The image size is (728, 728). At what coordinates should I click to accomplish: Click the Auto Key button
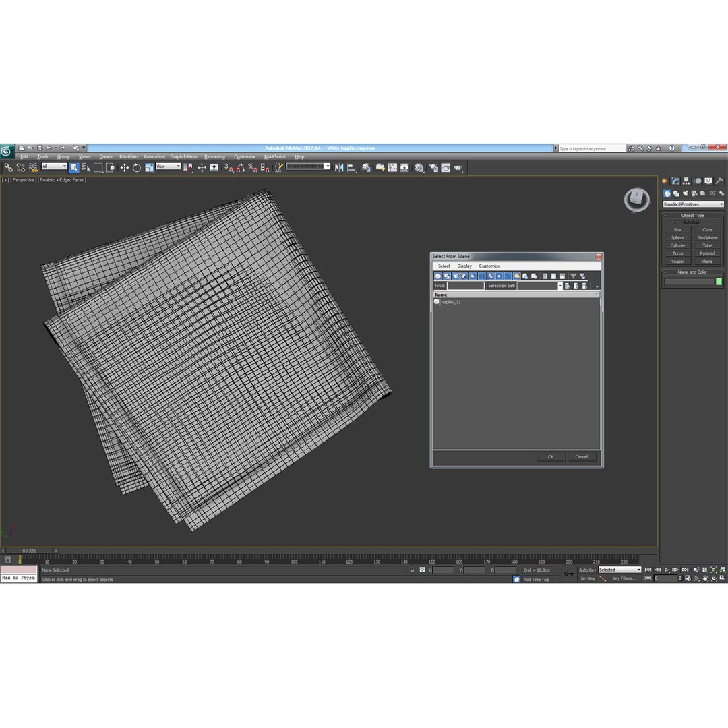tap(587, 570)
